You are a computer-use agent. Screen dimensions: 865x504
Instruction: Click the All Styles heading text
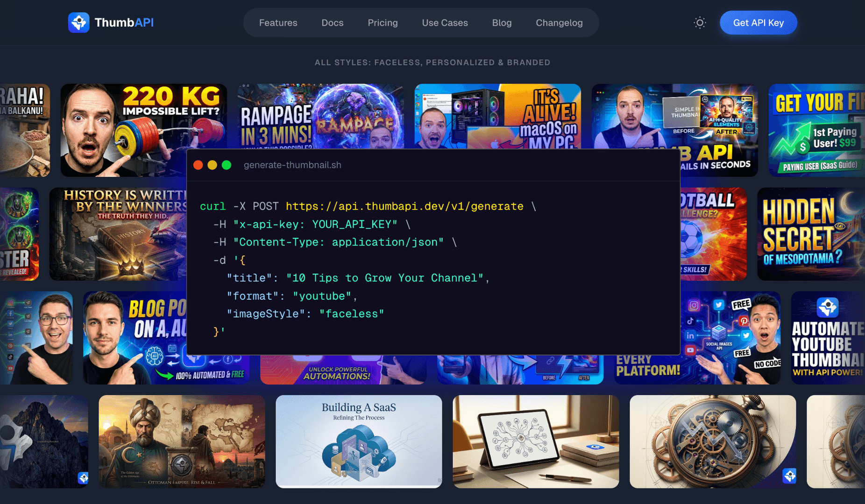tap(432, 63)
